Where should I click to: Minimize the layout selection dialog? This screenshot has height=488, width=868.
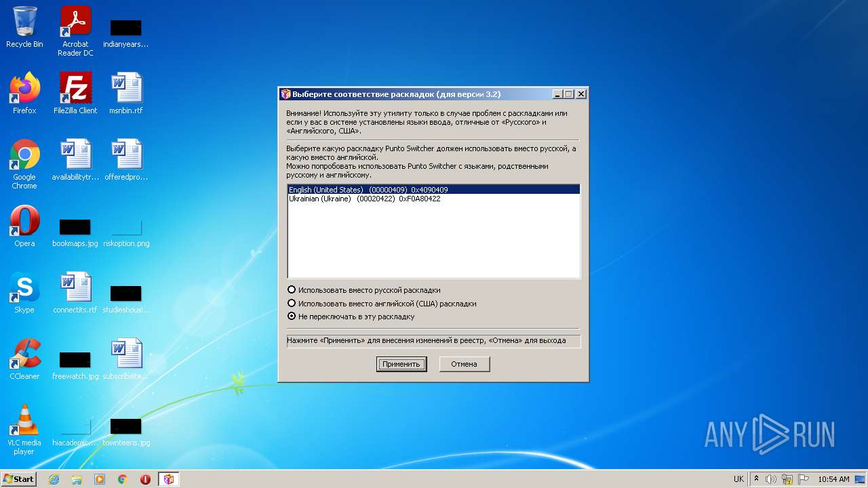pyautogui.click(x=557, y=94)
